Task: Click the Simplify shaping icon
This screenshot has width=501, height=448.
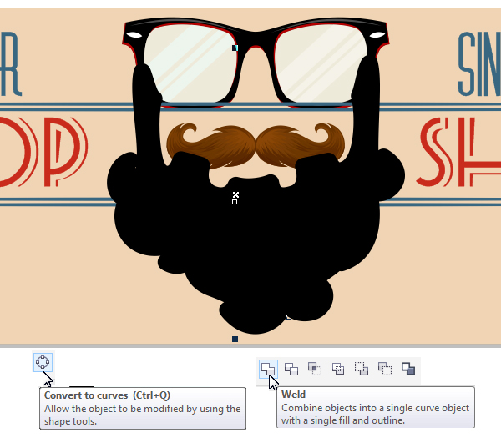Action: [338, 368]
